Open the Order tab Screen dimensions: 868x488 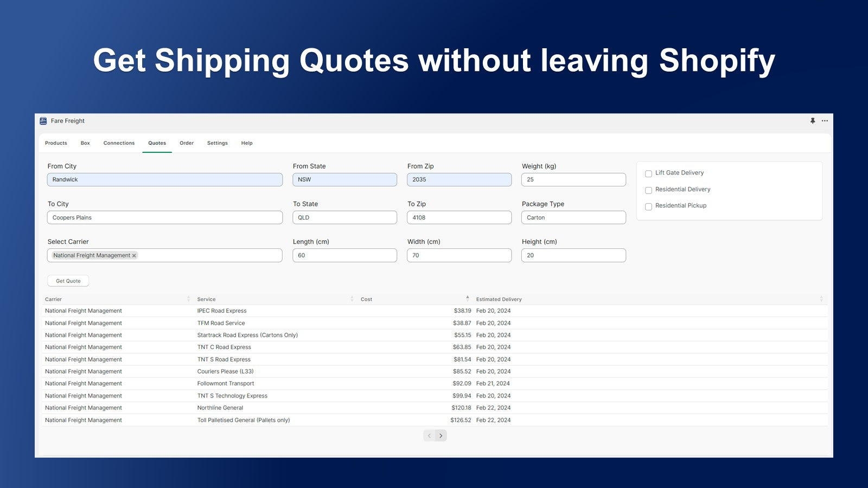187,143
